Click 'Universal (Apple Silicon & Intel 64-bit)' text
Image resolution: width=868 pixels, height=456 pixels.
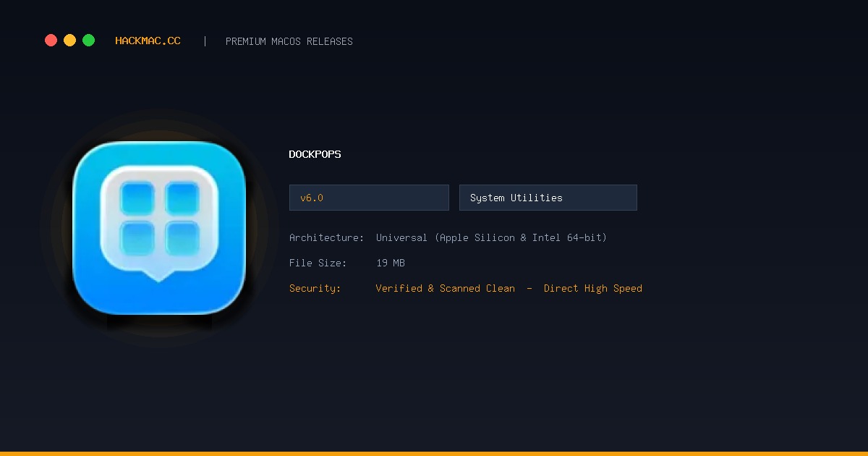tap(491, 237)
